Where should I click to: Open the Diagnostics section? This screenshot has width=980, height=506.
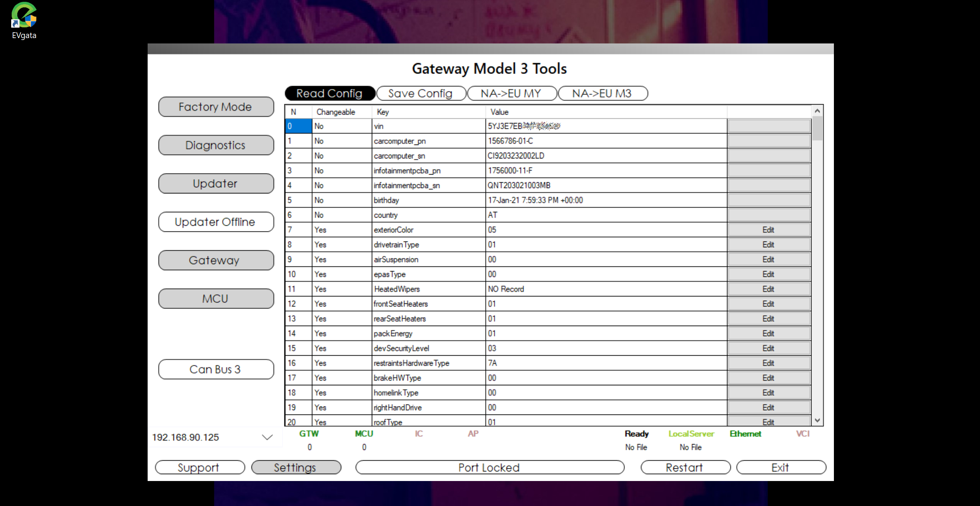pyautogui.click(x=216, y=145)
